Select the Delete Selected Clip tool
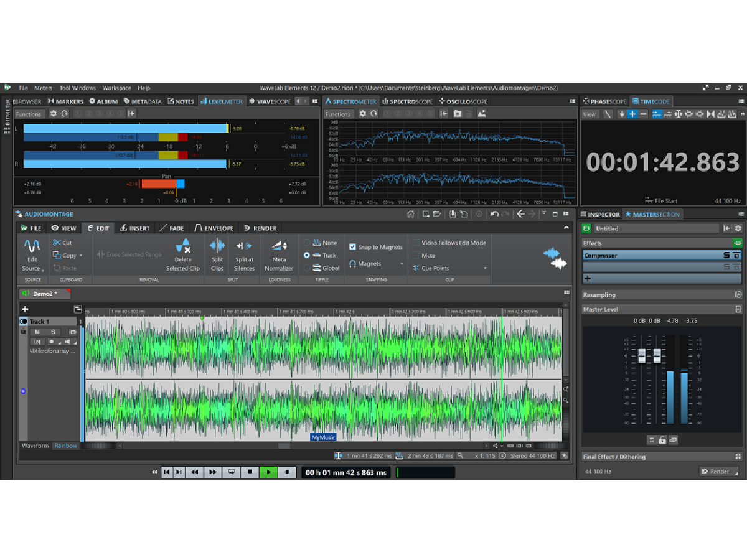Viewport: 747px width, 560px height. click(183, 254)
